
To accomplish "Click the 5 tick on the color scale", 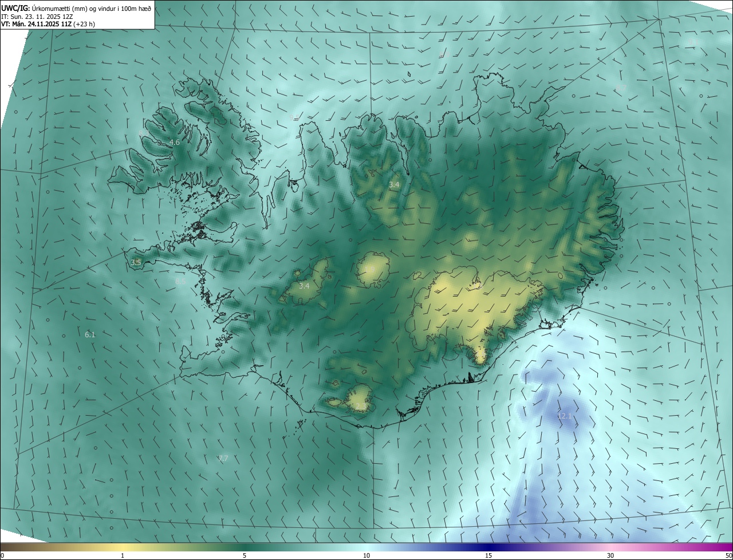I will point(245,555).
